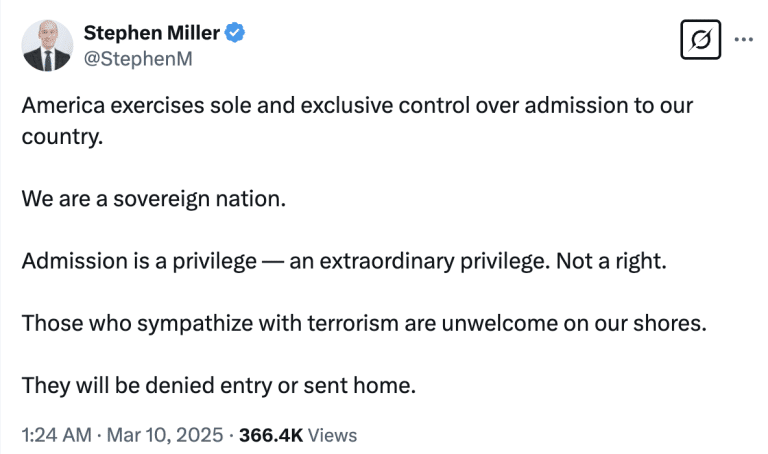
Task: Click the blue verified checkmark badge
Action: (x=235, y=33)
